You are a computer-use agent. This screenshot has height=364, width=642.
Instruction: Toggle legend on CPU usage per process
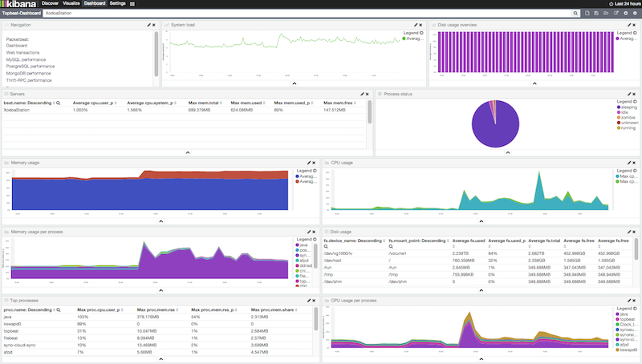click(635, 309)
